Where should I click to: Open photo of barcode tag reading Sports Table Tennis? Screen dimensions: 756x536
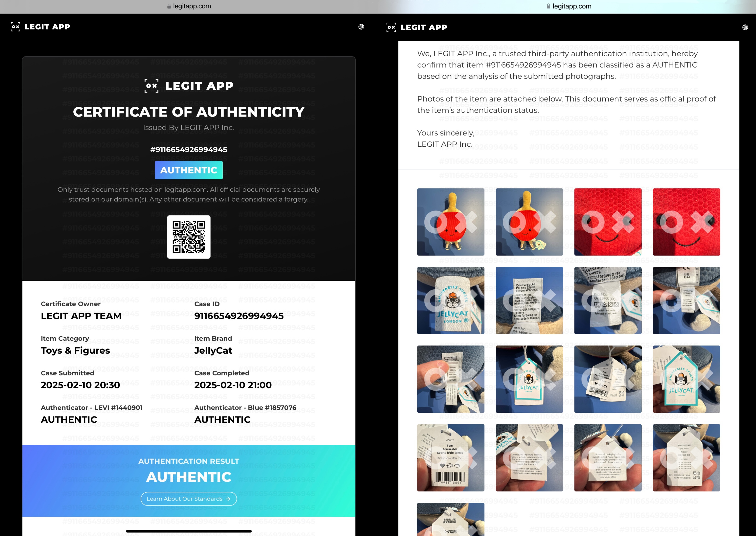click(451, 458)
